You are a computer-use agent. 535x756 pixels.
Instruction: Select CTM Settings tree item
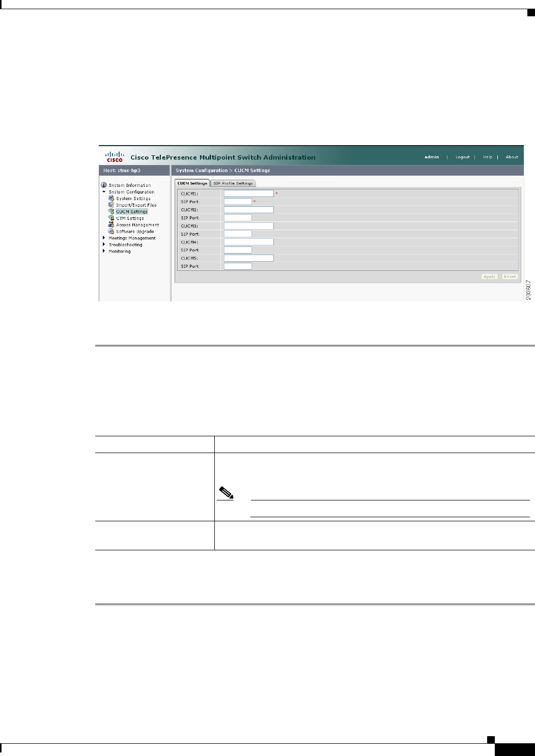(x=130, y=218)
